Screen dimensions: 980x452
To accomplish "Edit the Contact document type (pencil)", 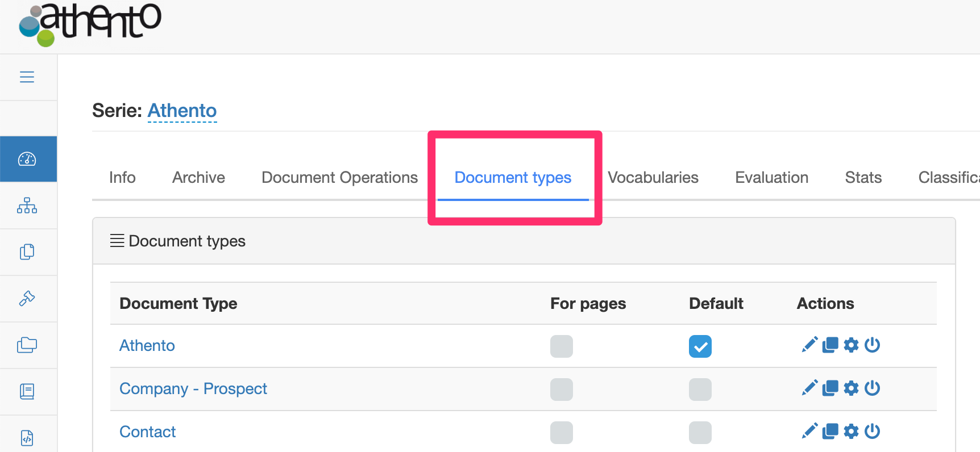I will click(809, 431).
